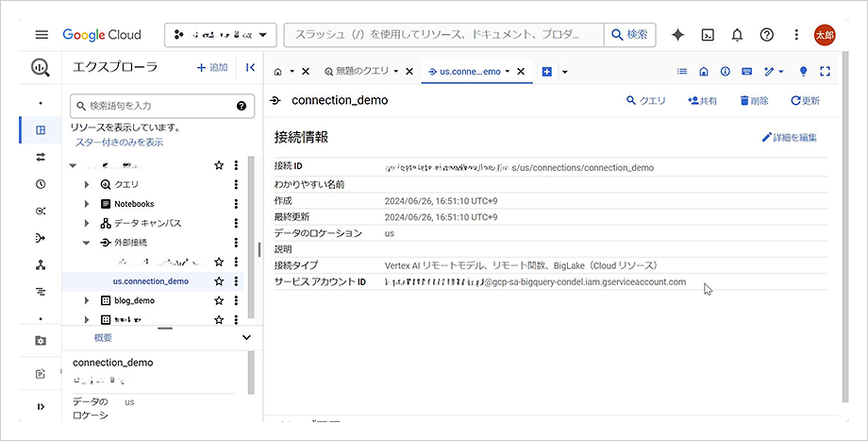Activate Cloud Shell terminal icon
Viewport: 868px width, 441px height.
708,35
